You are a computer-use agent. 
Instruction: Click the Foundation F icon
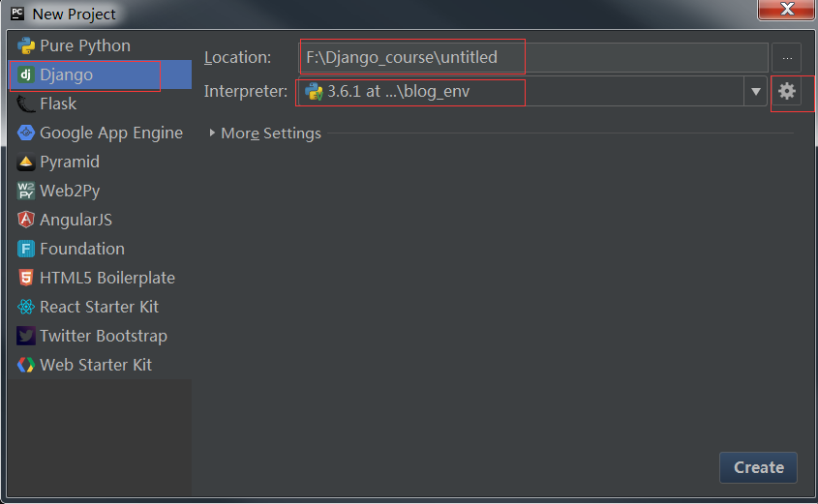click(25, 250)
